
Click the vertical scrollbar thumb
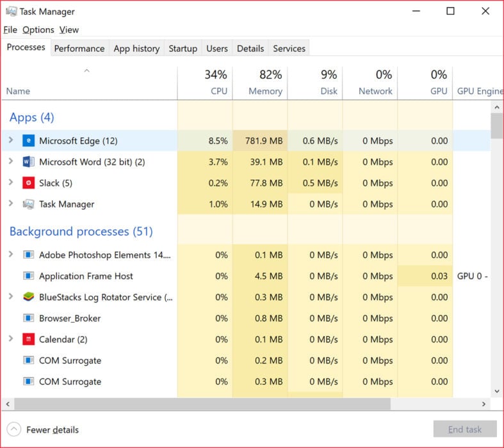point(497,126)
